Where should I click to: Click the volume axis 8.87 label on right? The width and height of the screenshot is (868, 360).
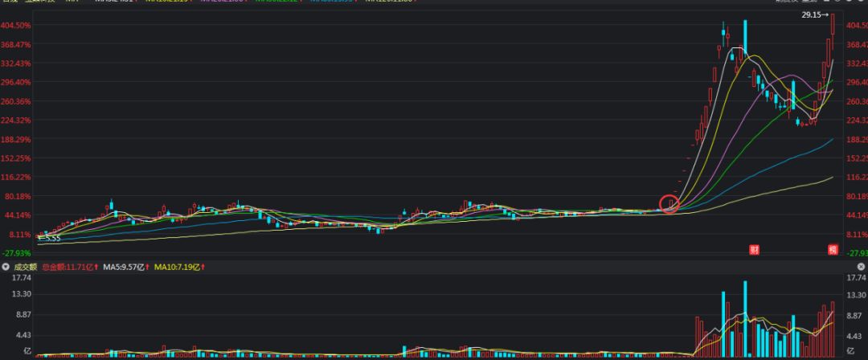click(855, 314)
